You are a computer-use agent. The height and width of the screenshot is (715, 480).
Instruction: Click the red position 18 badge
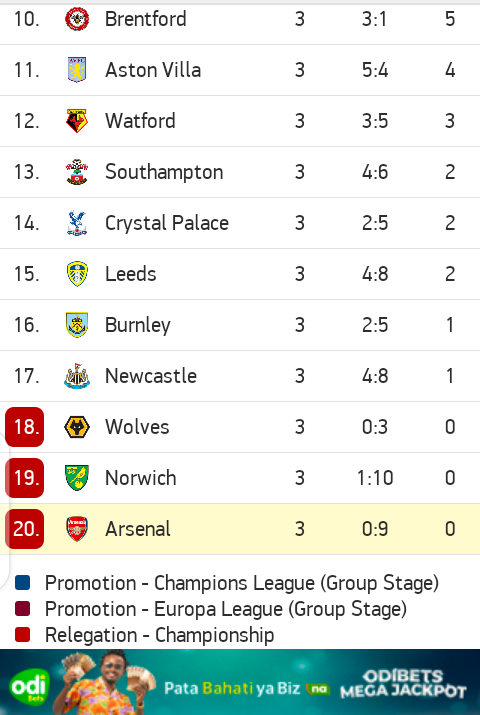pos(25,427)
